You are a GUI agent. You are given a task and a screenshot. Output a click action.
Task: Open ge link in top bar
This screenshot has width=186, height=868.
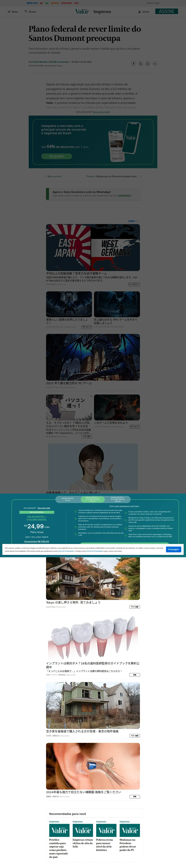coord(47,3)
